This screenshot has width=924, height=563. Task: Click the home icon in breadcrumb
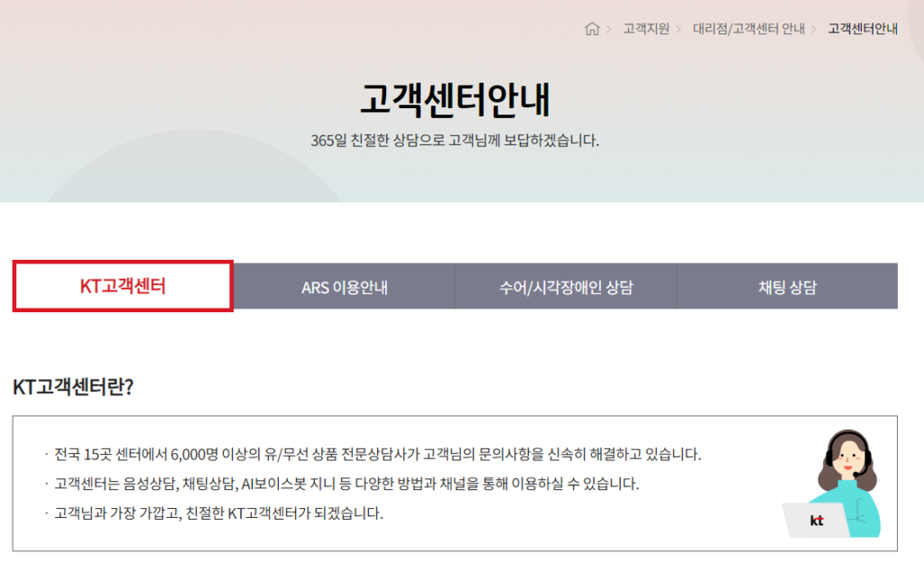pos(592,28)
